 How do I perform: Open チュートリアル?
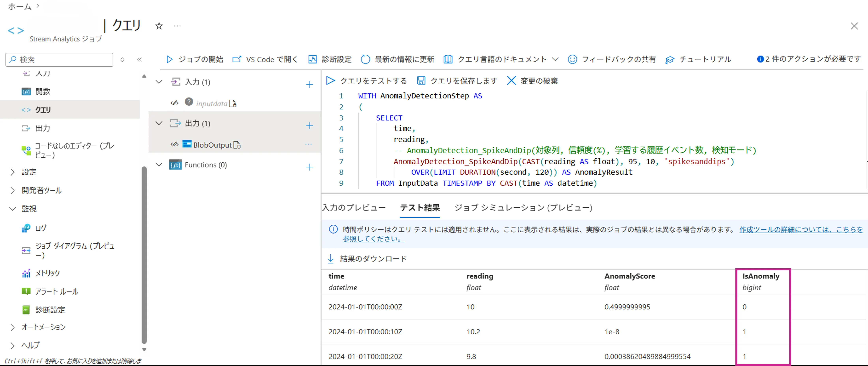699,60
